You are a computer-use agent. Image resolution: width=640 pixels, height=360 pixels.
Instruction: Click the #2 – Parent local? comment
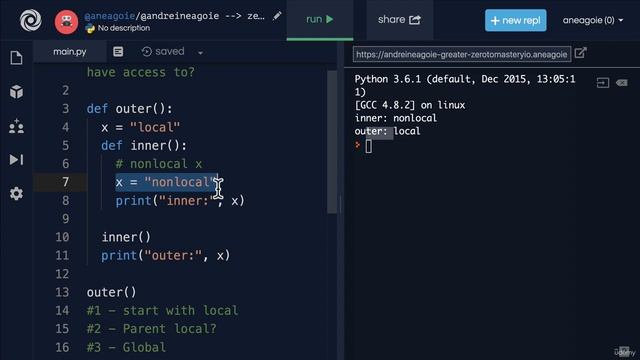pos(151,329)
